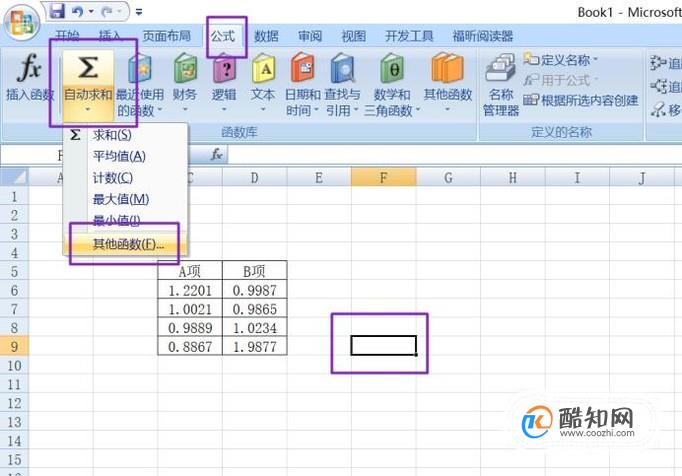
Task: Redo the last action
Action: click(x=107, y=12)
